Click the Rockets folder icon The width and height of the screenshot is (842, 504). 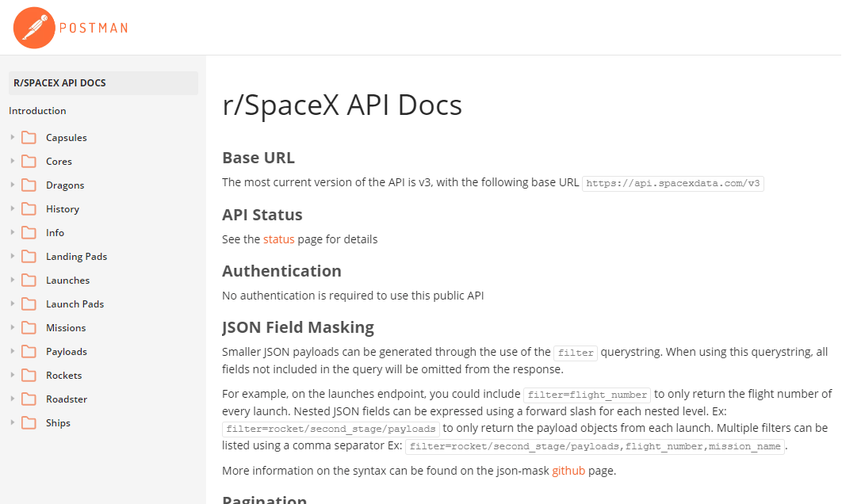(x=29, y=376)
